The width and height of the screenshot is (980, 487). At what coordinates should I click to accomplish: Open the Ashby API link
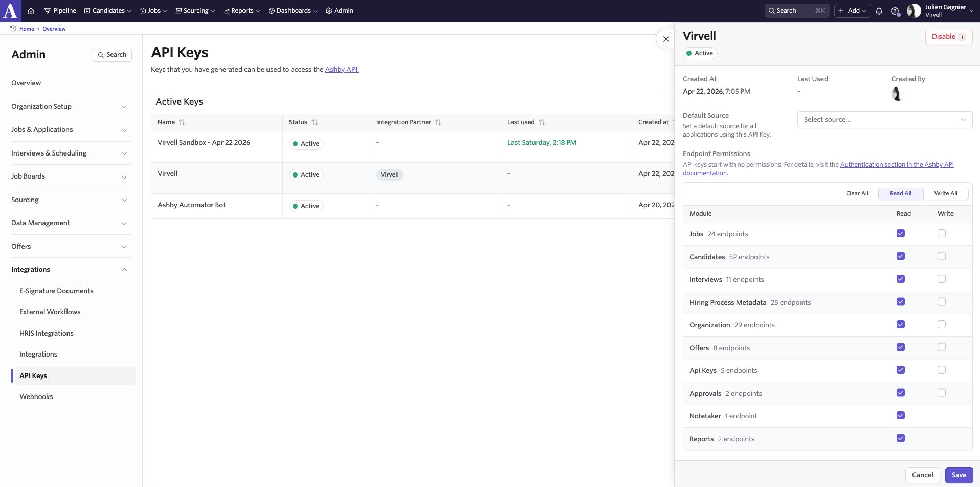342,69
